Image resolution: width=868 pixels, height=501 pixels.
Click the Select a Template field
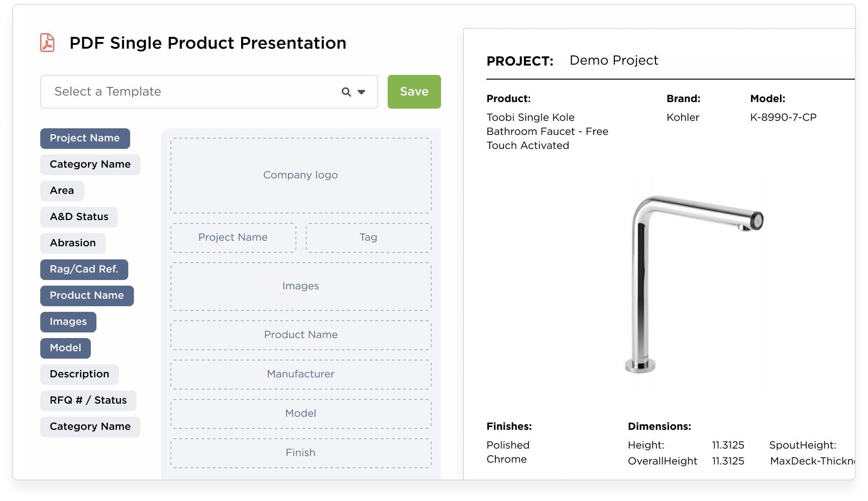pos(187,92)
